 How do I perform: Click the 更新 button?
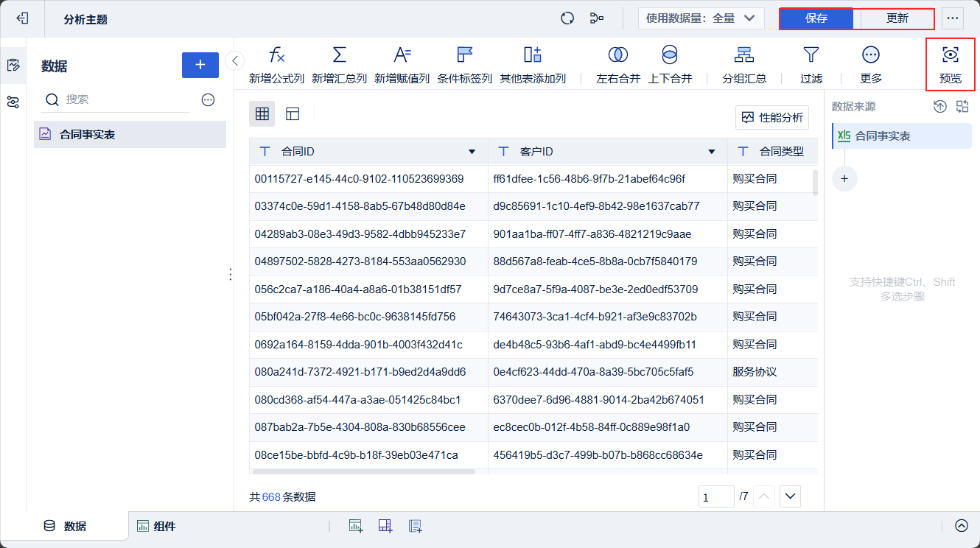(x=897, y=18)
